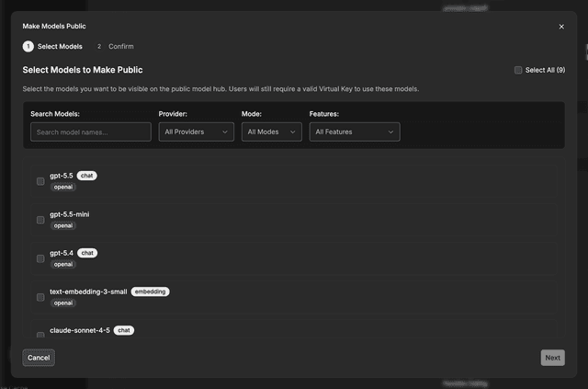Check the text-embedding-3-small checkbox
The image size is (588, 389).
40,297
